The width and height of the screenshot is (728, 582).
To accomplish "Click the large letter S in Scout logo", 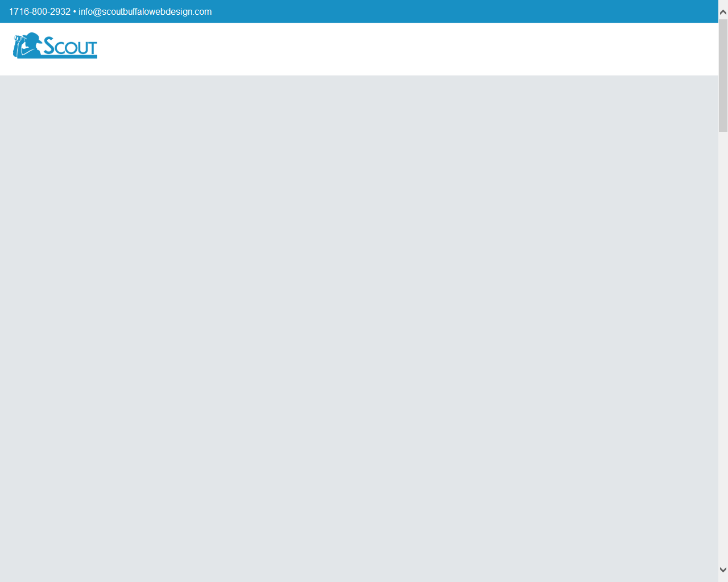I will [x=49, y=45].
